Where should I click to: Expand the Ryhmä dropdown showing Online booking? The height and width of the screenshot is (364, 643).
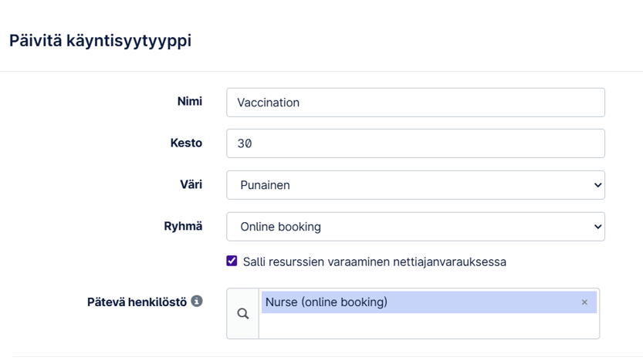415,227
